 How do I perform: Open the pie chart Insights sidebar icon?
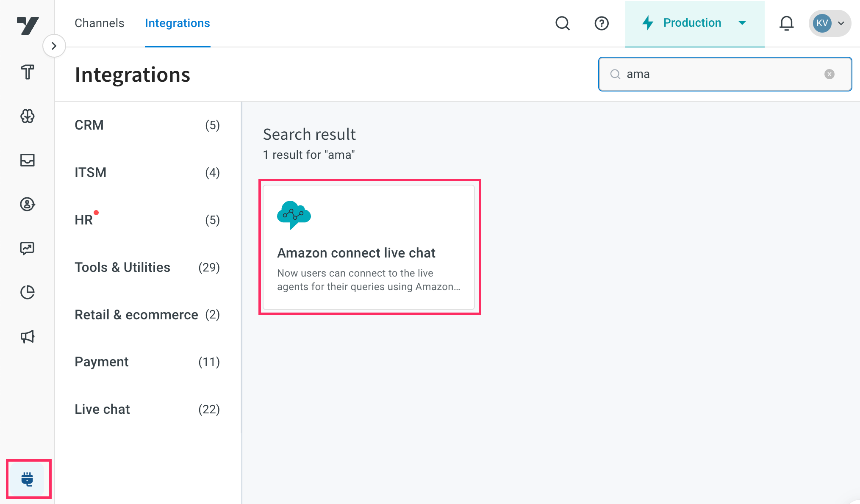tap(28, 292)
